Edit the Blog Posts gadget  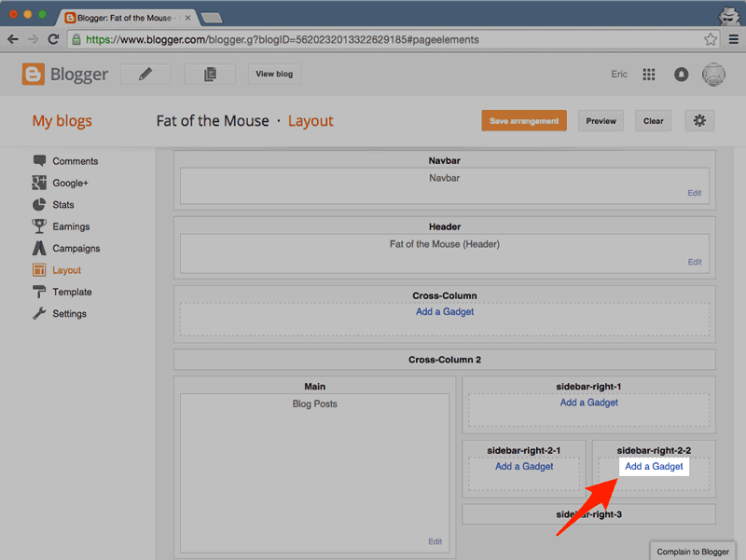coord(435,541)
